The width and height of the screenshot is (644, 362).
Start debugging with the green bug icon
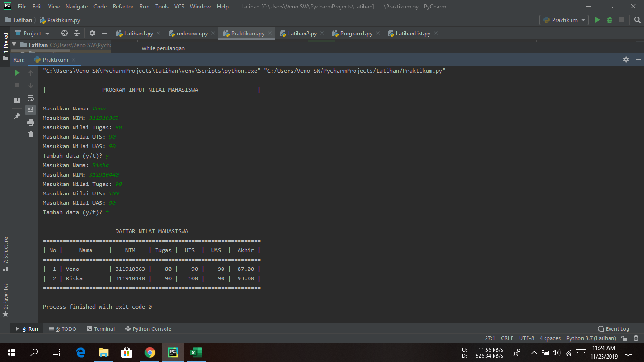610,20
